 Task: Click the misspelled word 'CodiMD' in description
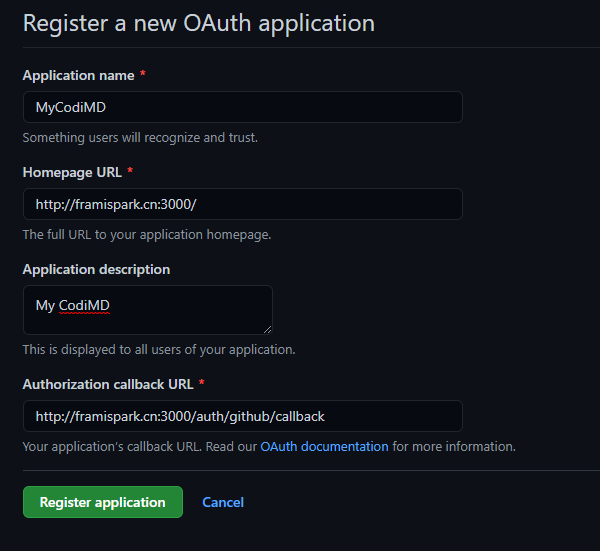[84, 305]
